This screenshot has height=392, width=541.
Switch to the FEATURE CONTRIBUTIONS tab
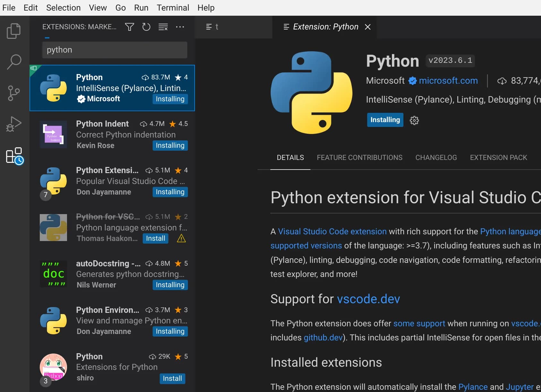359,157
